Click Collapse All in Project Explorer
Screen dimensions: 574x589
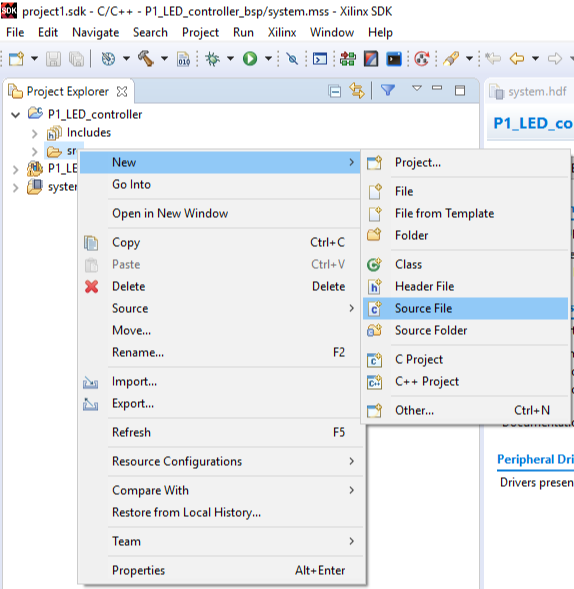(x=334, y=91)
